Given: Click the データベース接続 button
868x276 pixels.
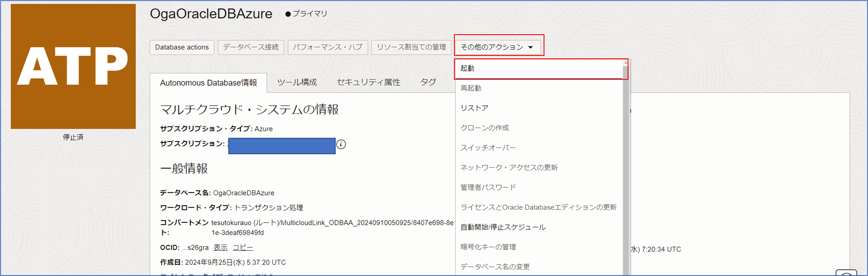Looking at the screenshot, I should pyautogui.click(x=251, y=47).
